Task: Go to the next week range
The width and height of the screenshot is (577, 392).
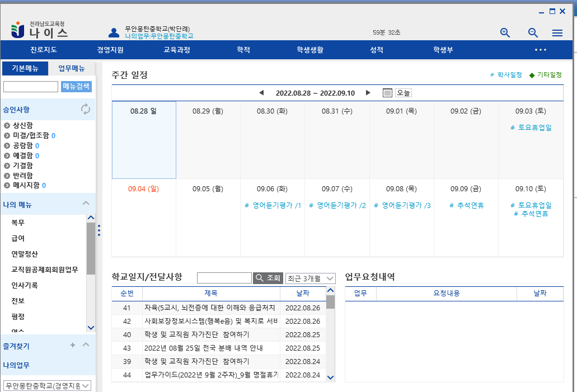Action: [368, 93]
